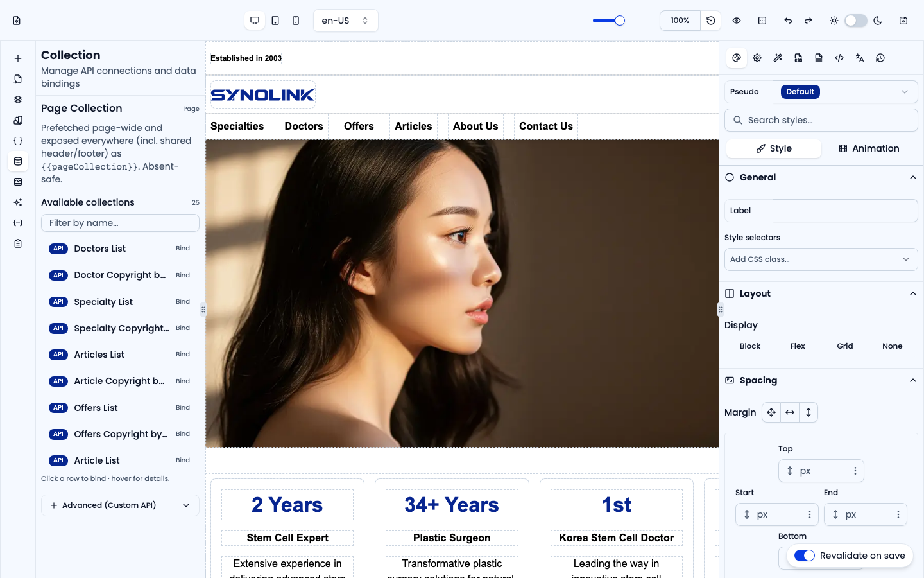
Task: Click the redo arrow icon
Action: [809, 21]
